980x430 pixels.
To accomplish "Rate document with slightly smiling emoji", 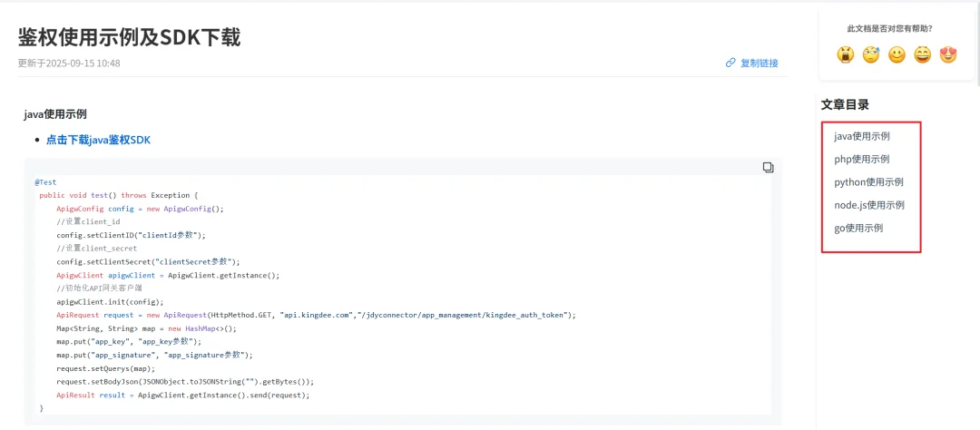I will [x=897, y=55].
